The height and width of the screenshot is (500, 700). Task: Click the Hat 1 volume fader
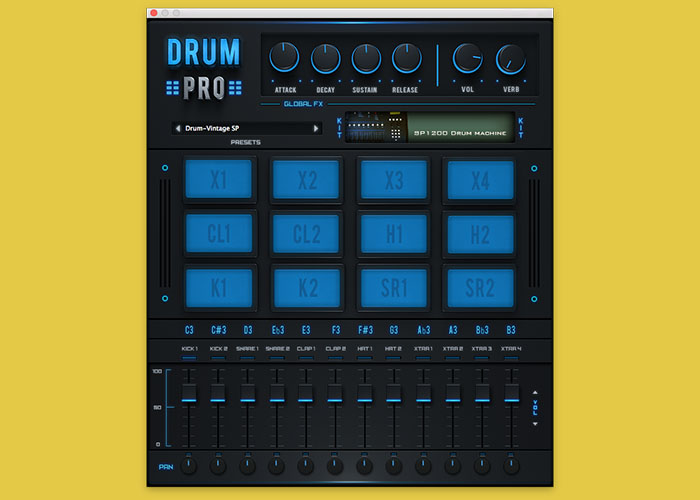[365, 400]
